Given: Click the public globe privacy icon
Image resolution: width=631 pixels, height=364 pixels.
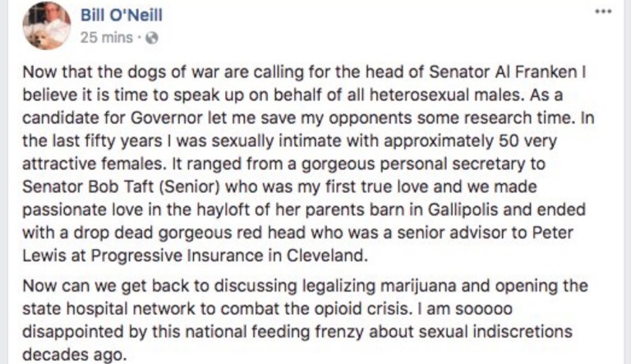Looking at the screenshot, I should 152,37.
